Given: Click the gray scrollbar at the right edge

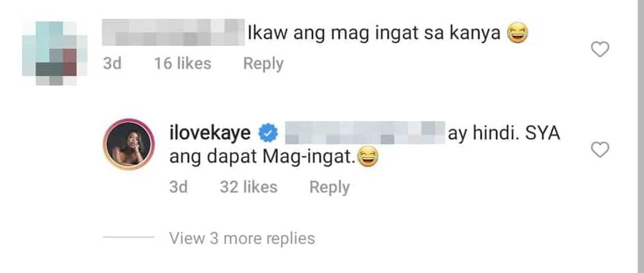Looking at the screenshot, I should 640,136.
